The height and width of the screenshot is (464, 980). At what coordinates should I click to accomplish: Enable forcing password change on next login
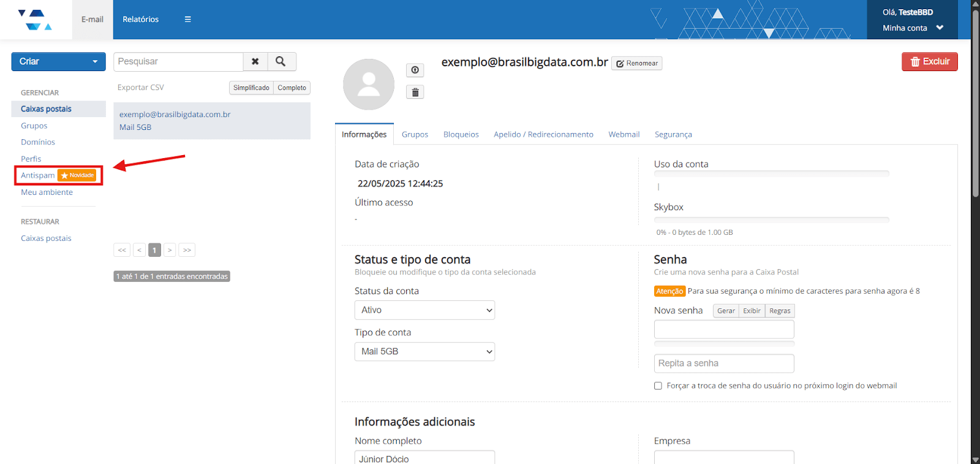[658, 386]
